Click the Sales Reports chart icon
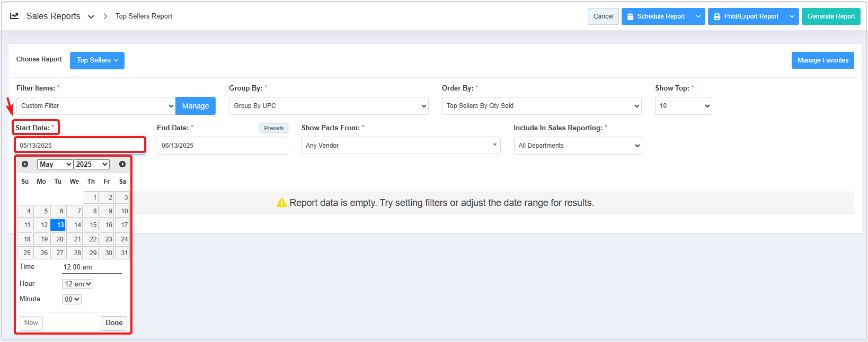The height and width of the screenshot is (342, 868). (14, 16)
